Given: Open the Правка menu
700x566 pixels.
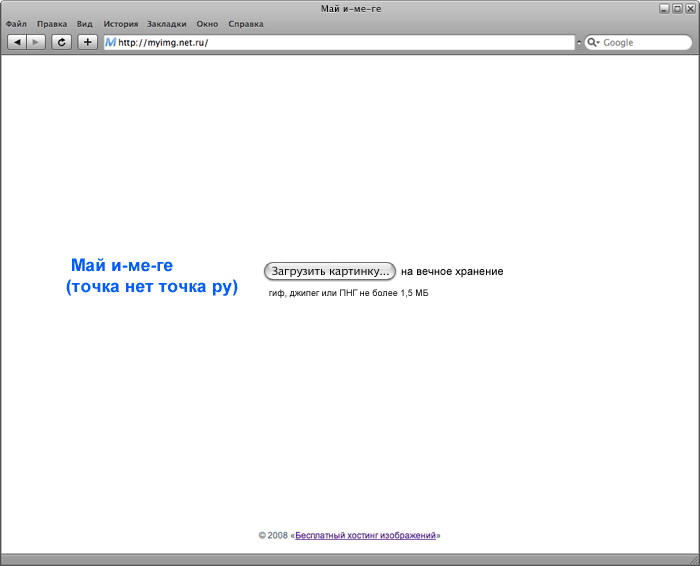Looking at the screenshot, I should coord(52,22).
